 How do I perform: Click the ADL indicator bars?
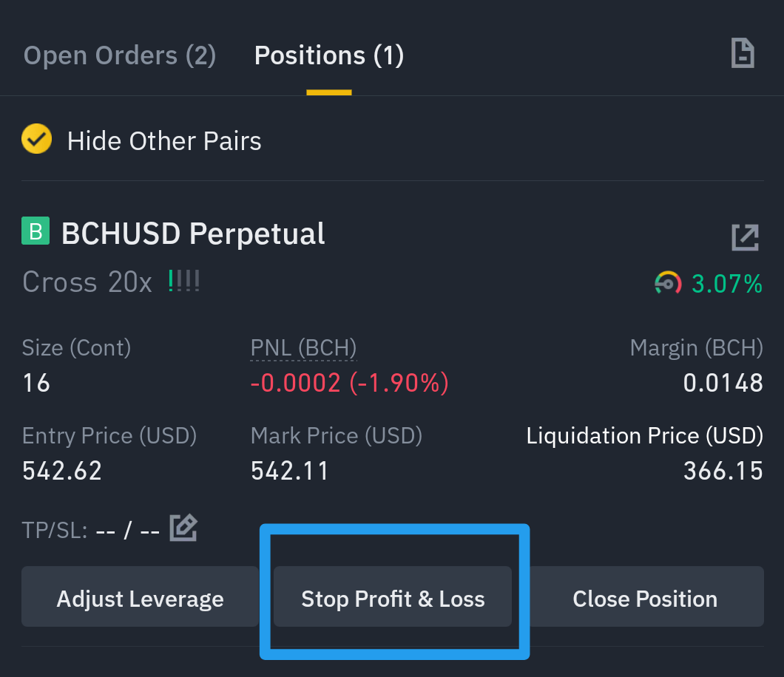pyautogui.click(x=184, y=281)
